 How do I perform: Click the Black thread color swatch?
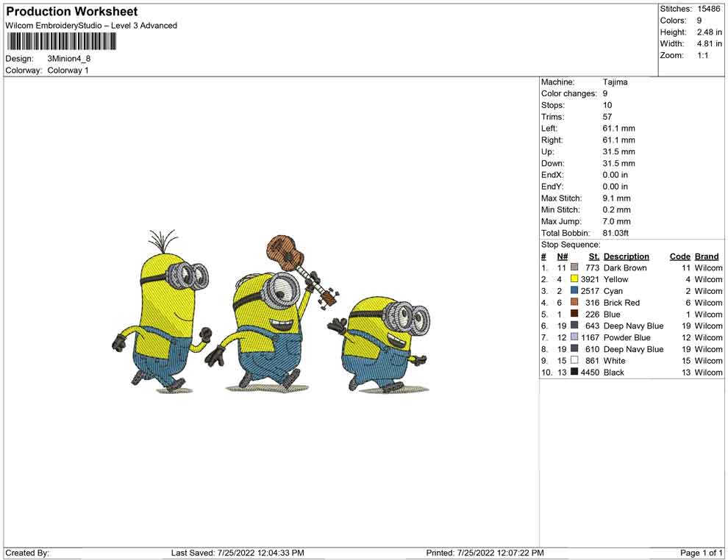574,372
